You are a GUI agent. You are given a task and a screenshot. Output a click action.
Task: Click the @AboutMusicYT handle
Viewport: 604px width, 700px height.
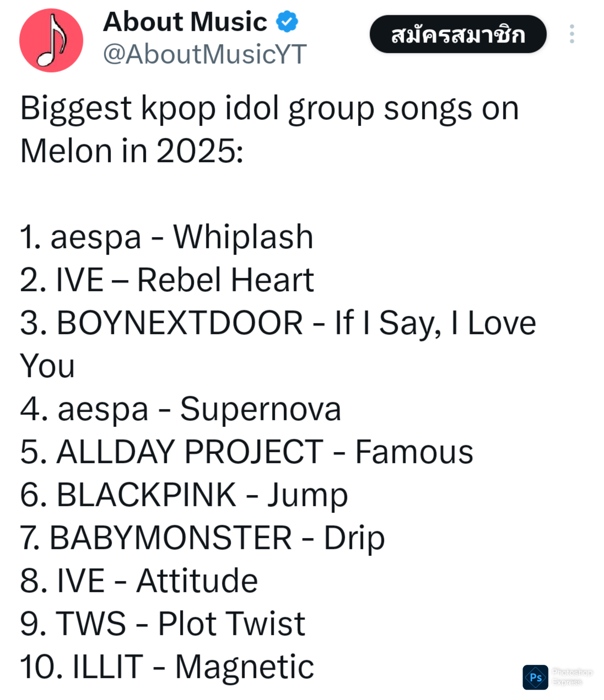pos(205,54)
